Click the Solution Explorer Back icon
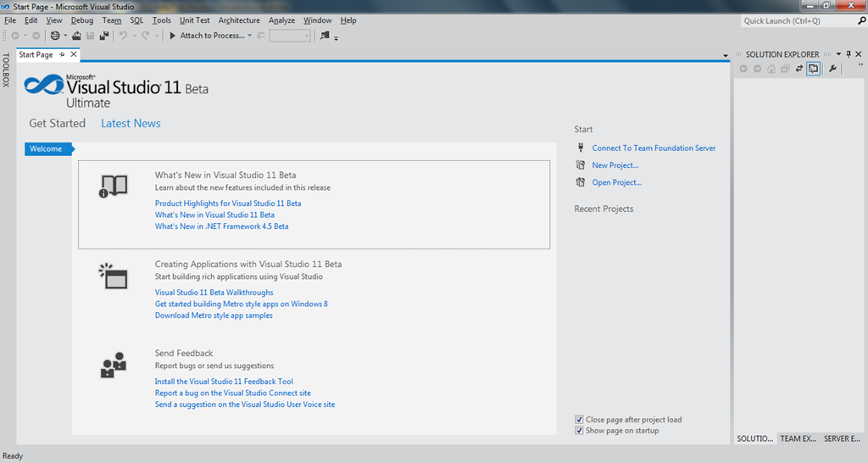This screenshot has height=463, width=868. (743, 69)
